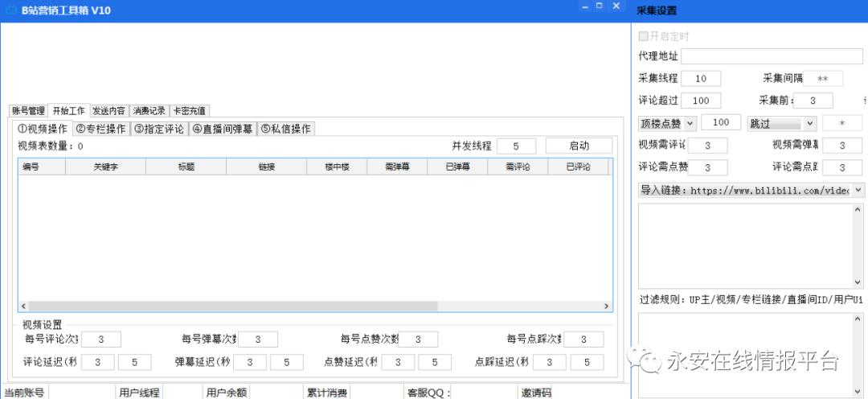Click the video table's left scroll arrow
Screen dimensions: 868x399
click(x=23, y=306)
